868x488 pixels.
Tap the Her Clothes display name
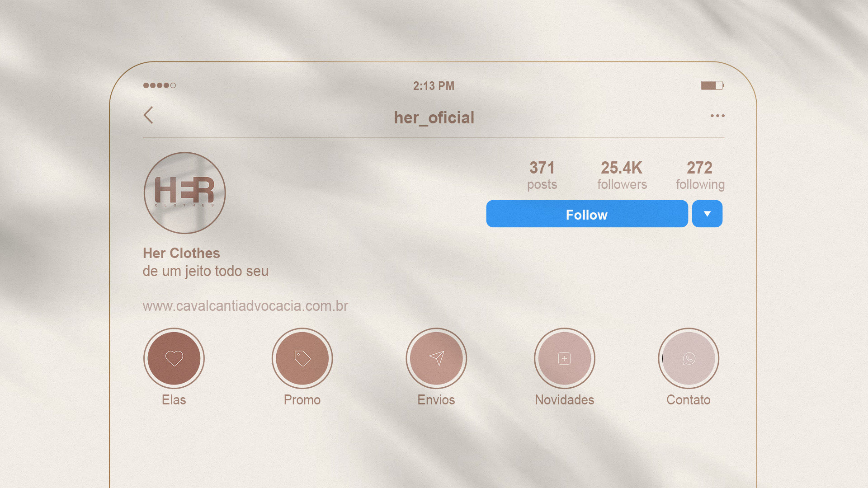(x=181, y=253)
